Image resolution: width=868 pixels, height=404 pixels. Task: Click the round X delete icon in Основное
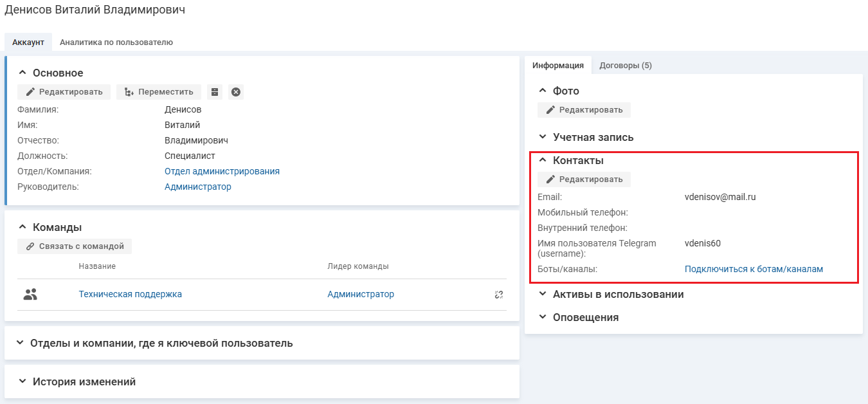click(x=236, y=92)
